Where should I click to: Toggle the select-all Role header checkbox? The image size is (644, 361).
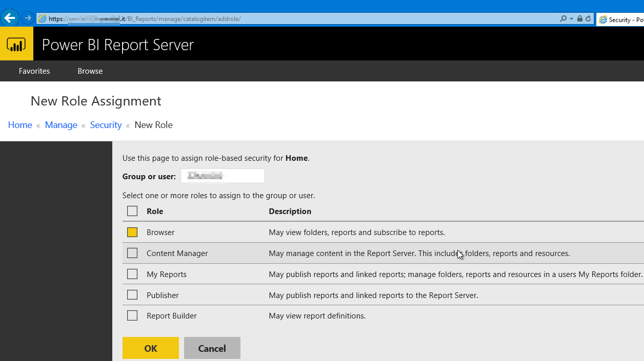pos(132,211)
